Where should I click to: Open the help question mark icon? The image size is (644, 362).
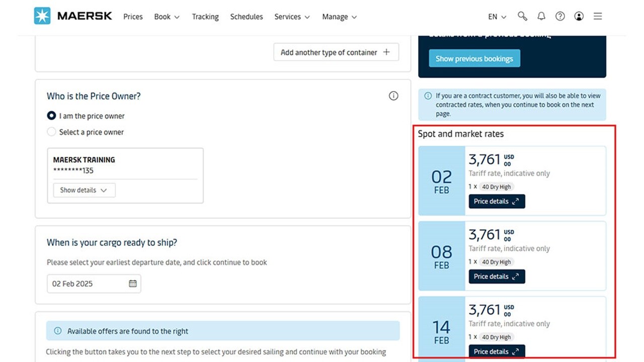[x=560, y=16]
